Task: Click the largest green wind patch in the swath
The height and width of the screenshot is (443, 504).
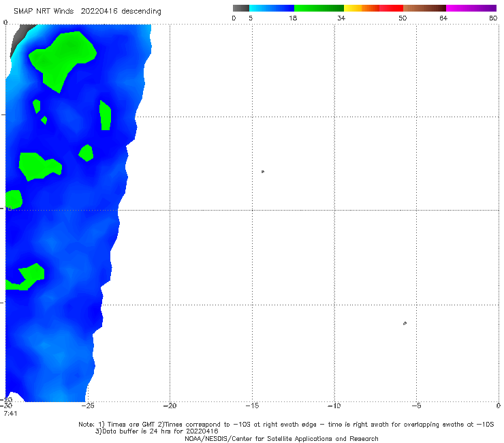Action: [63, 58]
